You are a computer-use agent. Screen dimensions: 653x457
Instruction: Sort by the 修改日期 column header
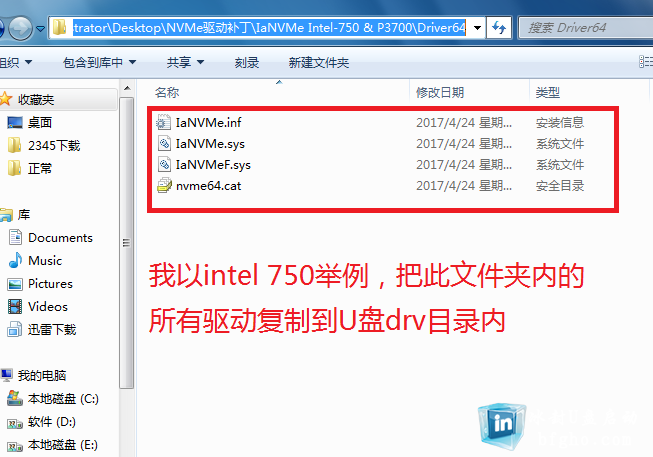(440, 92)
